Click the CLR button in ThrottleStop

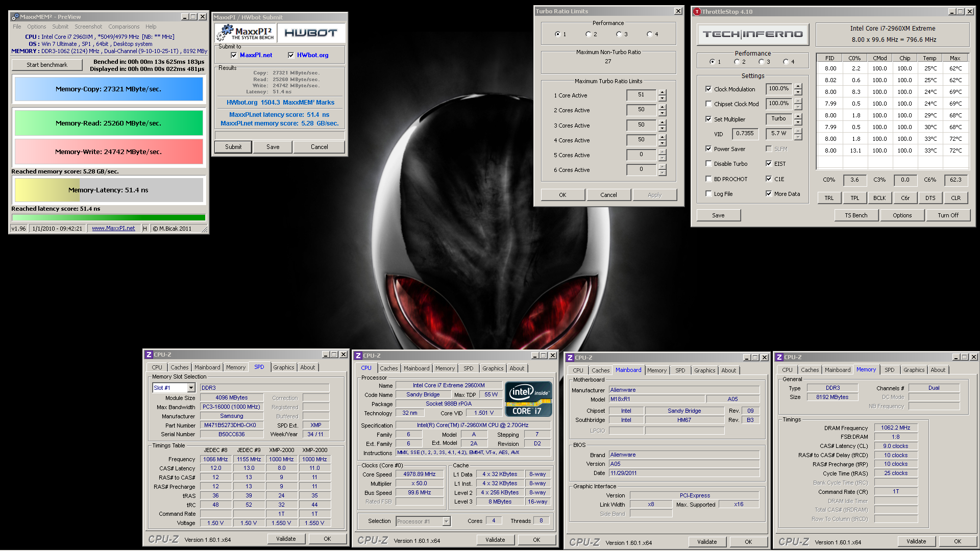955,198
